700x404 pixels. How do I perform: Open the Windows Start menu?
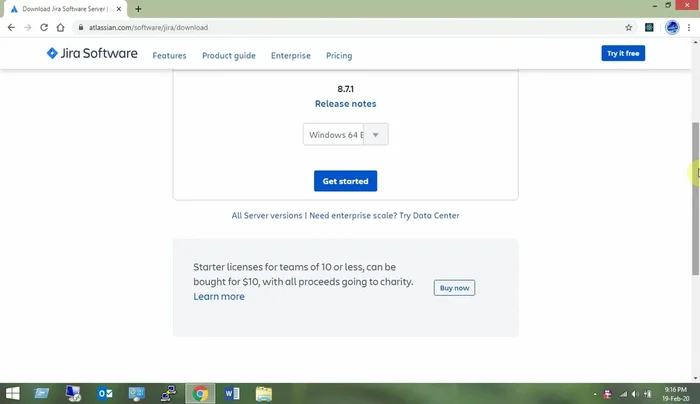point(12,393)
